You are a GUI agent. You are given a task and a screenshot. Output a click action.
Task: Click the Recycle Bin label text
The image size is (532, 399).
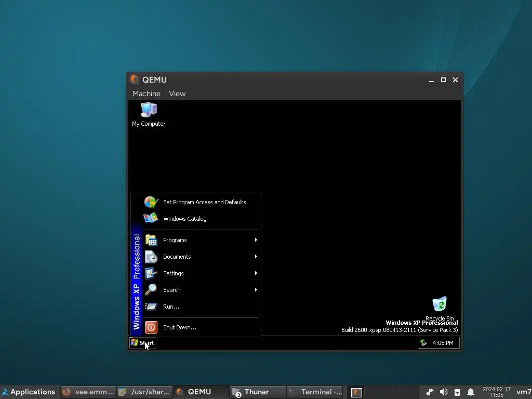point(440,318)
